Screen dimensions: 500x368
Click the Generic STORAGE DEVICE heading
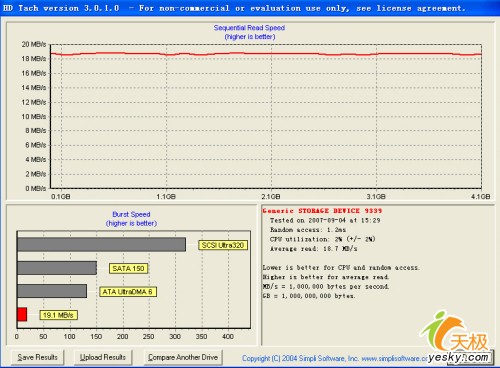click(x=322, y=211)
